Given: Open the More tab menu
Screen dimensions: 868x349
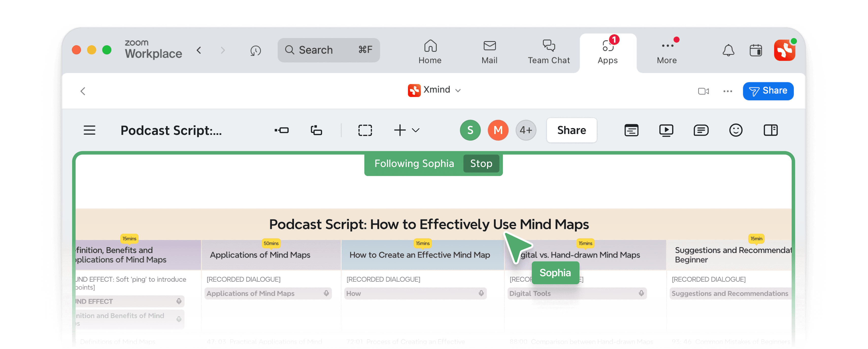Looking at the screenshot, I should pos(667,52).
